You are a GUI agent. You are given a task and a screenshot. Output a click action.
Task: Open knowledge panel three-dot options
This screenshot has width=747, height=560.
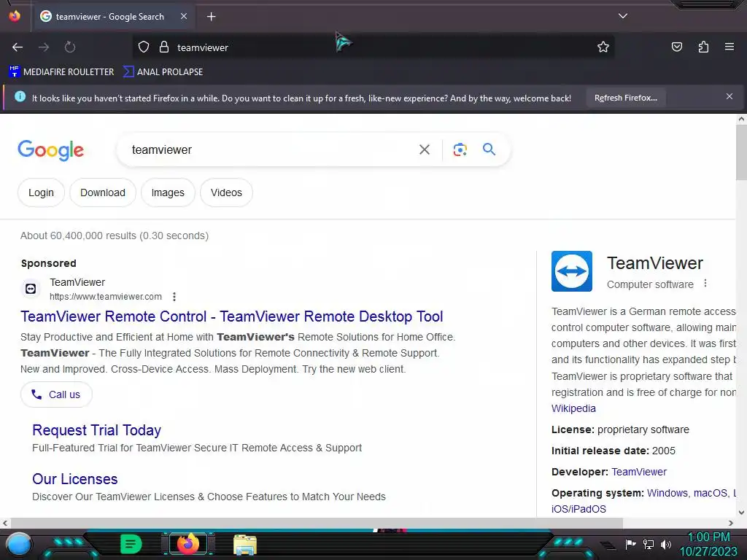coord(705,284)
